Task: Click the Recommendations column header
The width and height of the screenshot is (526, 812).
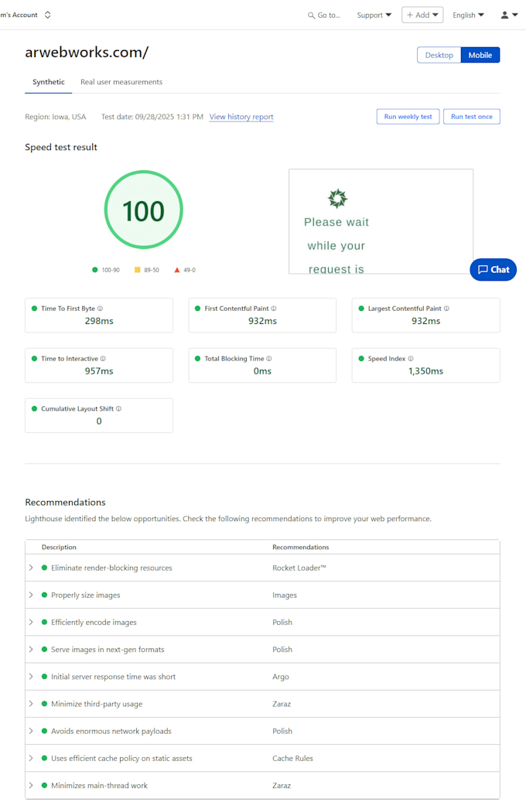Action: point(301,548)
